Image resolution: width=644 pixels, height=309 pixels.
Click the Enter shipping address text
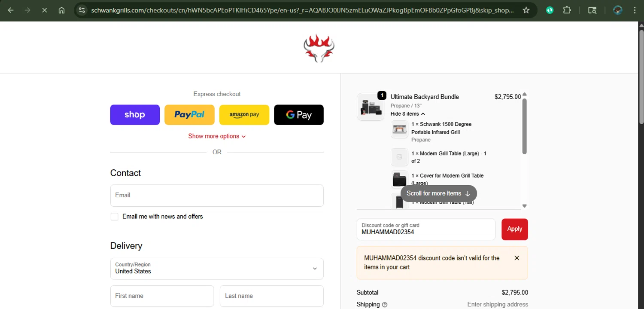(498, 305)
